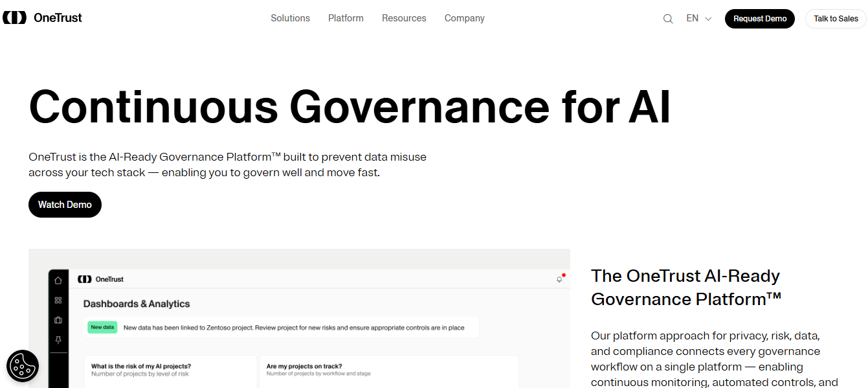Click 'Are my projects on track?' card
The width and height of the screenshot is (868, 388).
click(x=388, y=372)
